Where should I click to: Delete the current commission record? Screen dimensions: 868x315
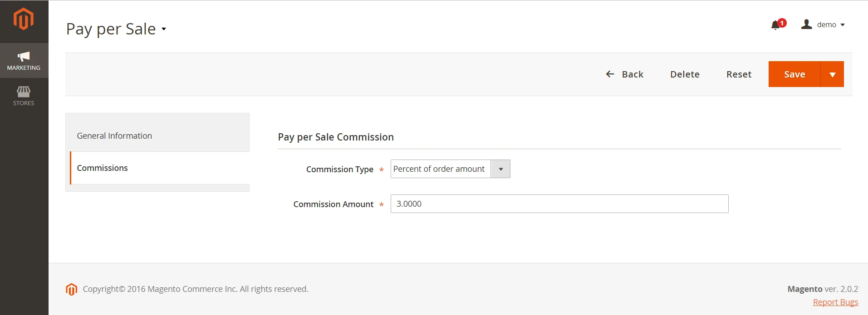click(685, 74)
